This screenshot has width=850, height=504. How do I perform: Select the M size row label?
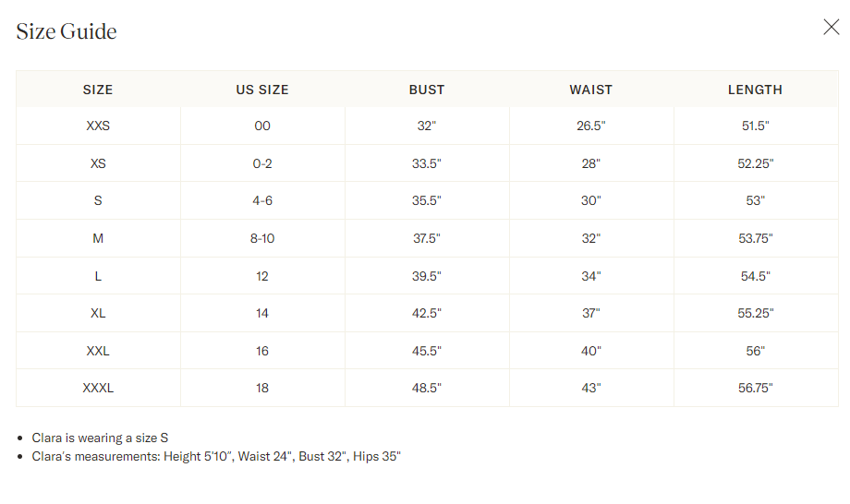[x=98, y=238]
